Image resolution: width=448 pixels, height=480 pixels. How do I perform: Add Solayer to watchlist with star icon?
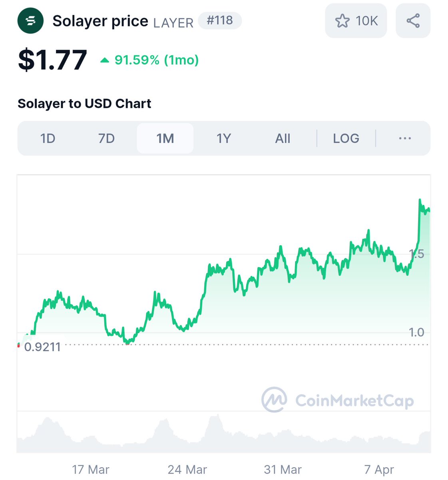[x=342, y=21]
